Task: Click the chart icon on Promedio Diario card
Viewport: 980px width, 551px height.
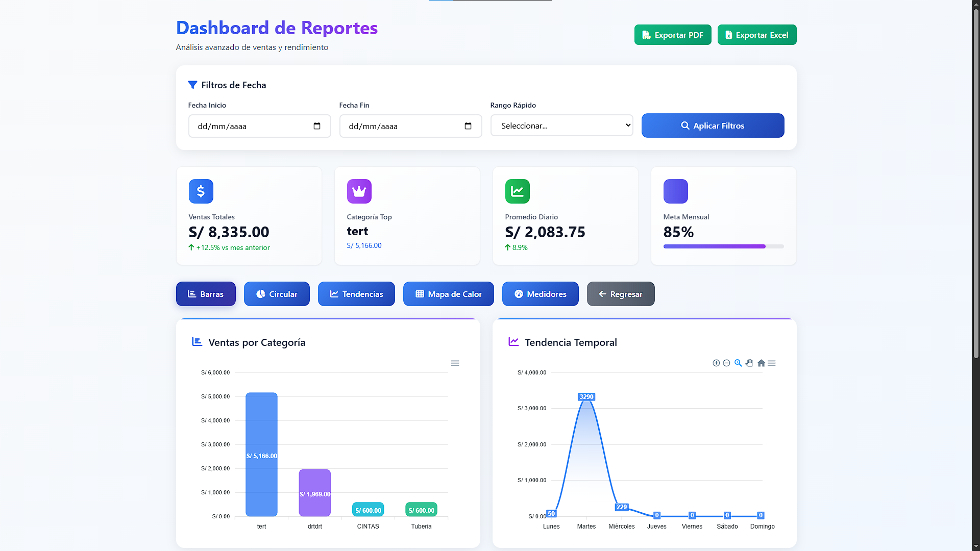Action: click(517, 191)
